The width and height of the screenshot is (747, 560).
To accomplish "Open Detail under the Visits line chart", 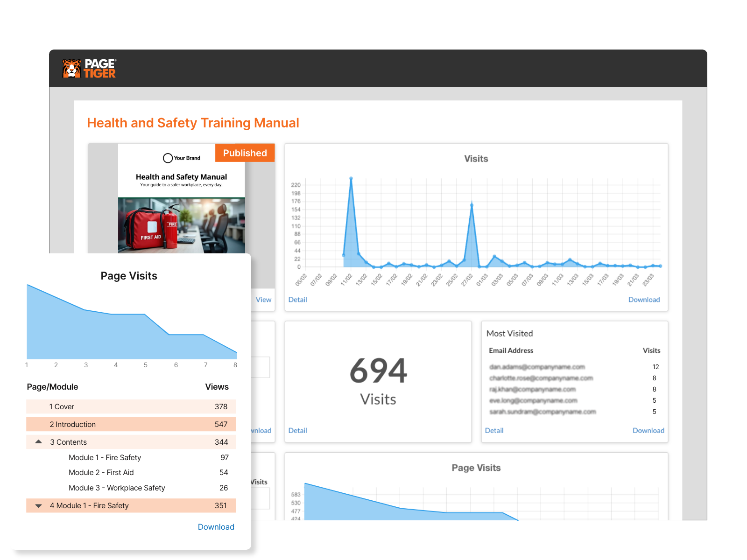I will [297, 300].
